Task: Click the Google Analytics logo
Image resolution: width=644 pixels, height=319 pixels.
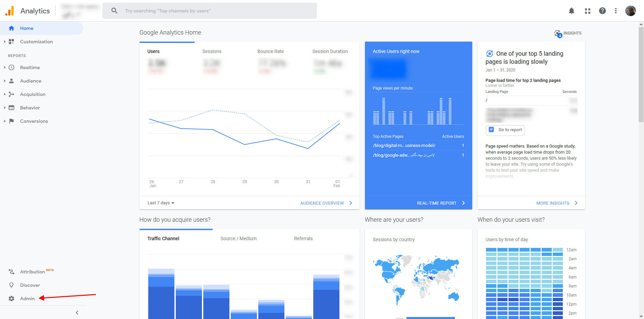Action: (10, 11)
